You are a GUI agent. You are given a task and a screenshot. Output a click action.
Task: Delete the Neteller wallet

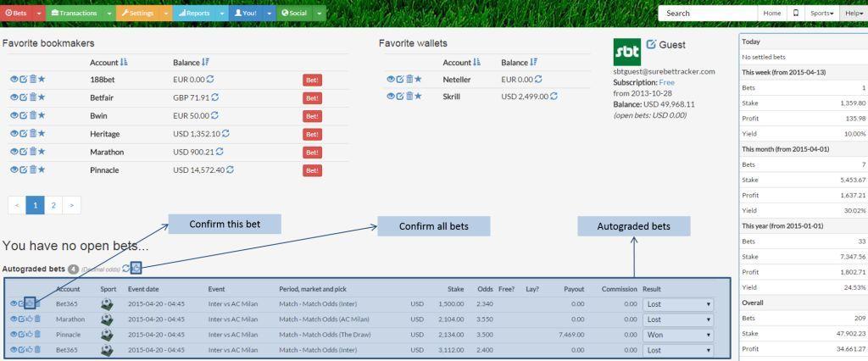coord(409,79)
